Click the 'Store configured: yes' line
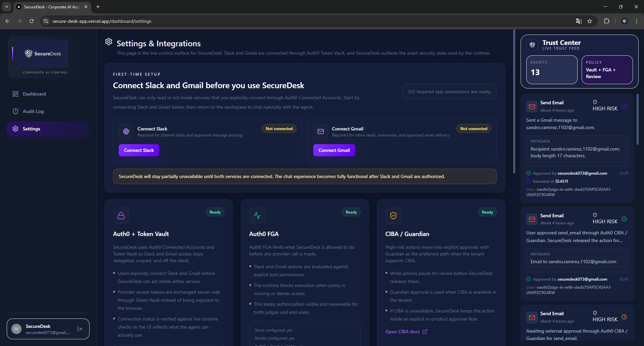The image size is (644, 346). pos(273,330)
